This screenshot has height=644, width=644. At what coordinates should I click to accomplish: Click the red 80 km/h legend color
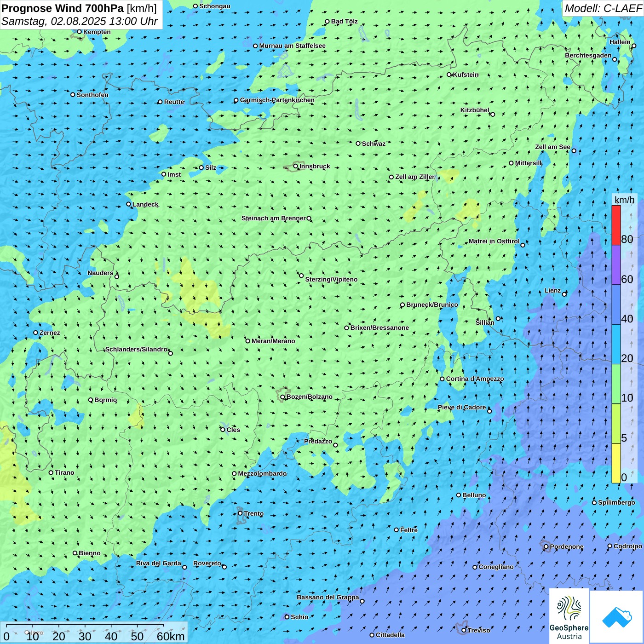click(x=616, y=225)
